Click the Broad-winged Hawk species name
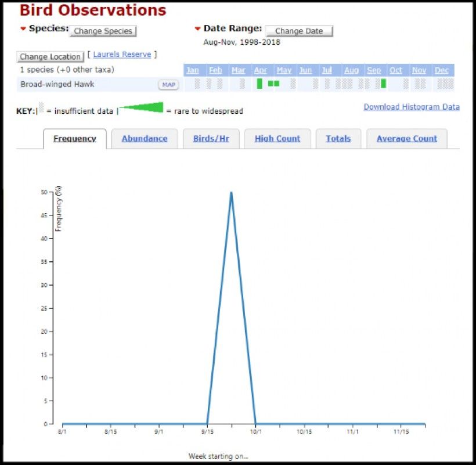Viewport: 476px width, 465px height. point(57,84)
